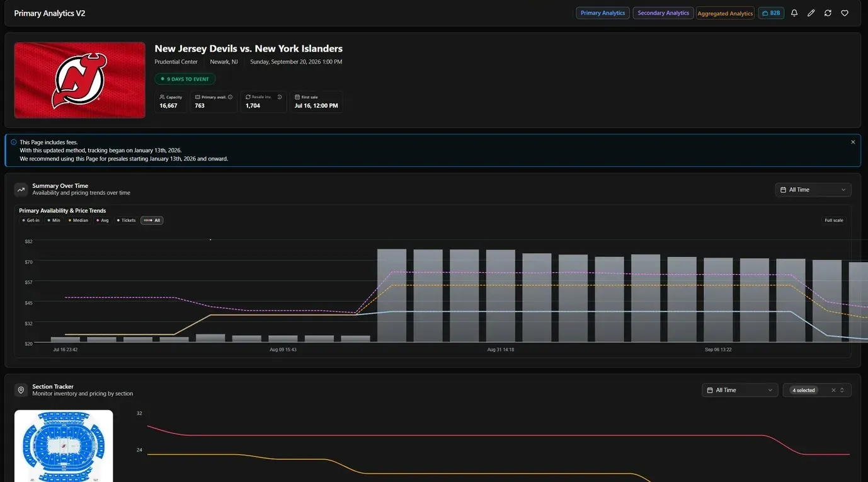
Task: Clear the 4 selected sections filter
Action: tap(833, 390)
